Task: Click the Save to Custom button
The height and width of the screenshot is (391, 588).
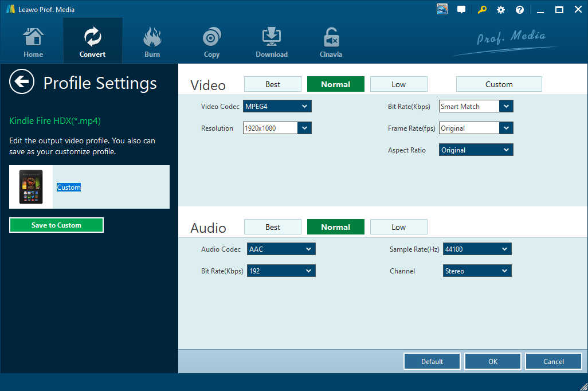Action: click(x=56, y=225)
